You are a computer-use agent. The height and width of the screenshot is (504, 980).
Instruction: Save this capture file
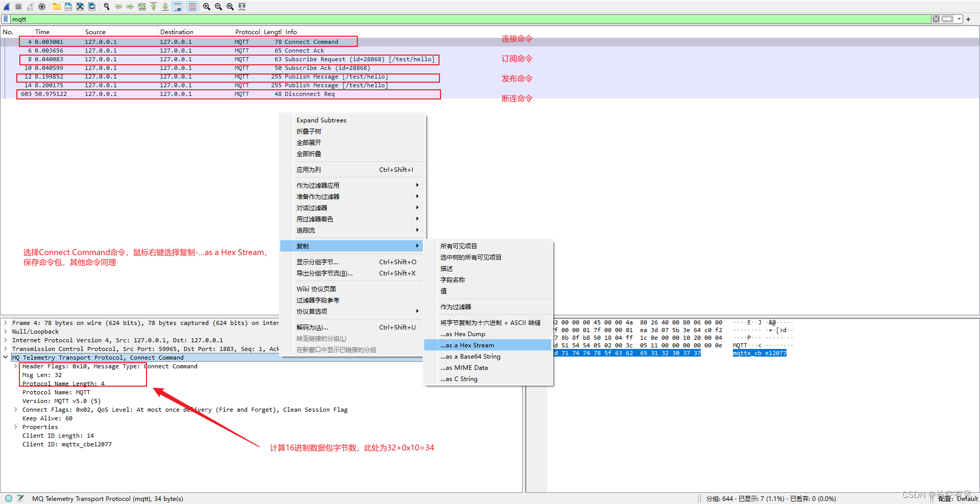[68, 7]
